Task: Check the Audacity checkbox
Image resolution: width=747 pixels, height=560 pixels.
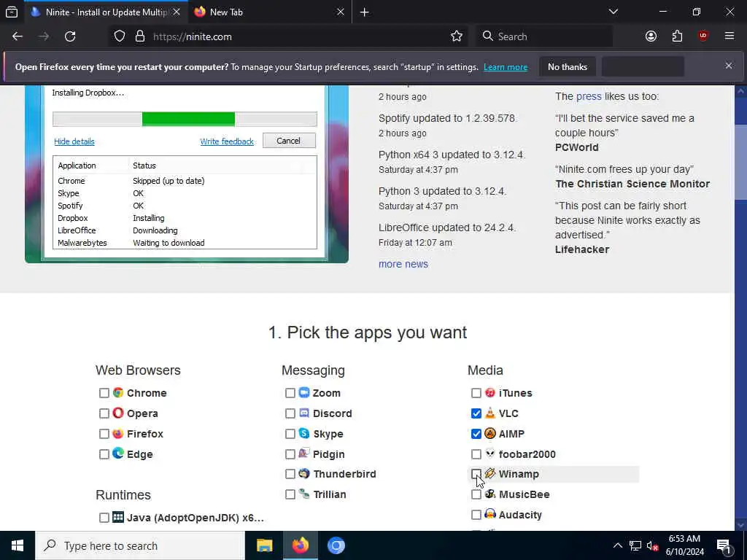Action: (476, 514)
